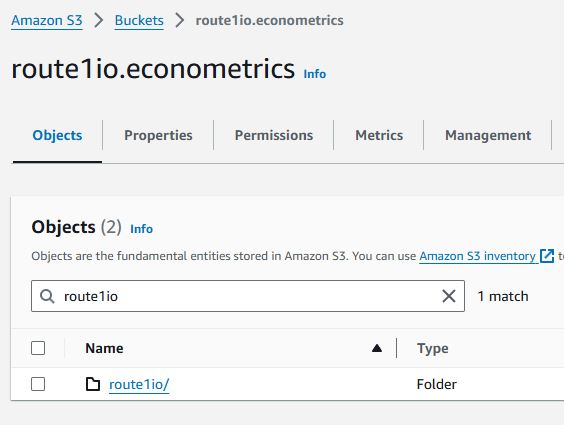564x425 pixels.
Task: Open Info next to bucket title
Action: click(x=315, y=74)
